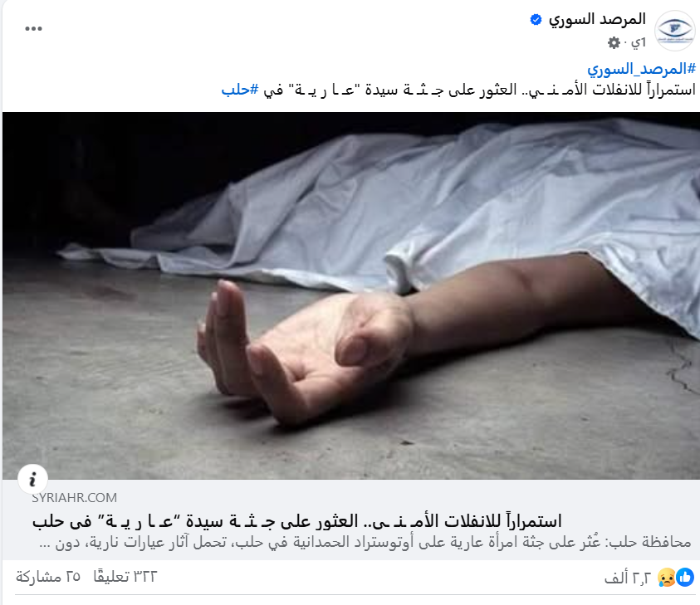Open the ٣٢٢ تعليقًا comments count
Viewport: 700px width, 605px height.
(125, 577)
